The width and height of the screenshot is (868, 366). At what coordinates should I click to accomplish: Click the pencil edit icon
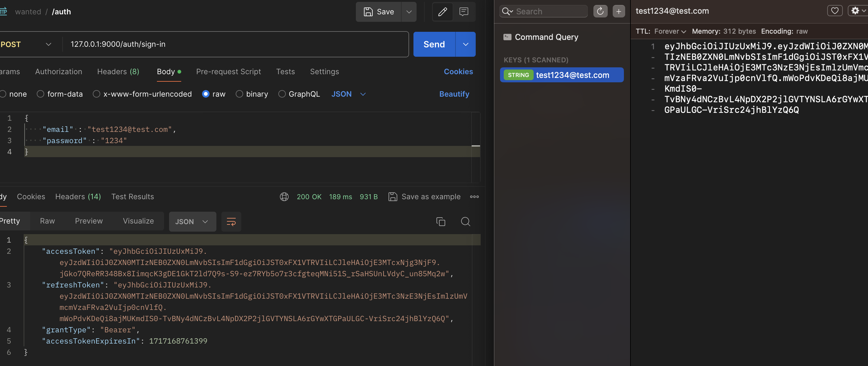coord(442,12)
